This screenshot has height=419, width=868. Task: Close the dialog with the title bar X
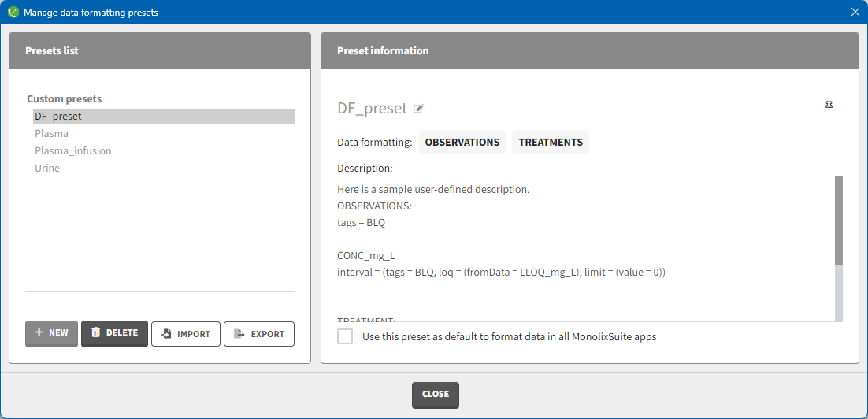pos(855,12)
